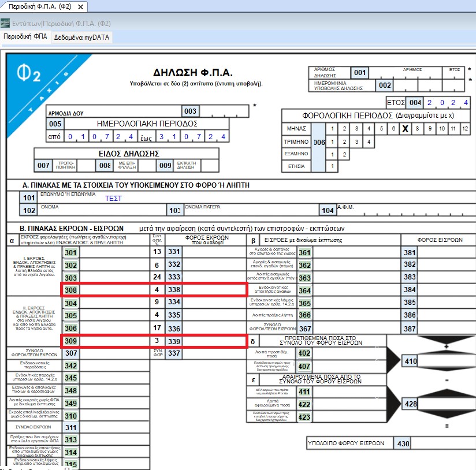Click the Α.Φ.Μ. field for code 104
The height and width of the screenshot is (470, 476).
407,210
